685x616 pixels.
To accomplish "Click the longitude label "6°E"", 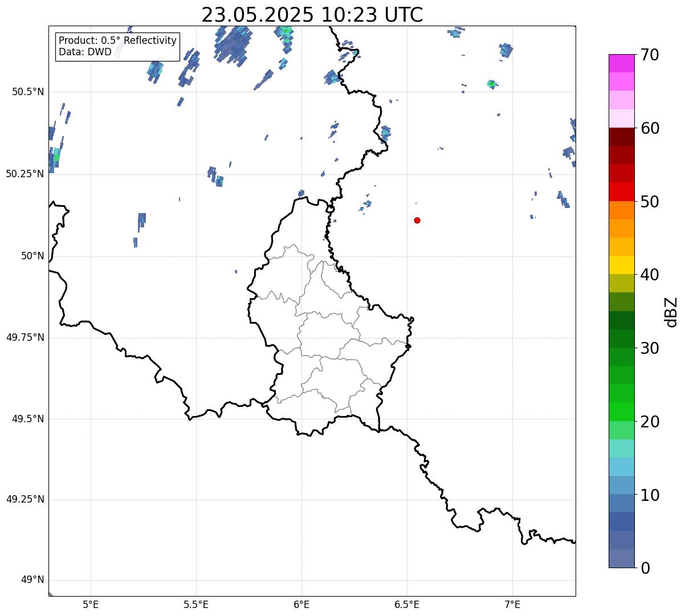I will 301,605.
